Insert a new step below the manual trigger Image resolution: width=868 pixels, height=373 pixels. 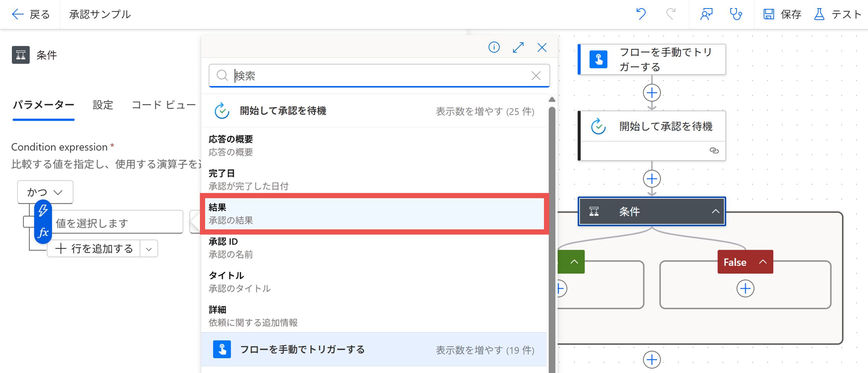(651, 93)
